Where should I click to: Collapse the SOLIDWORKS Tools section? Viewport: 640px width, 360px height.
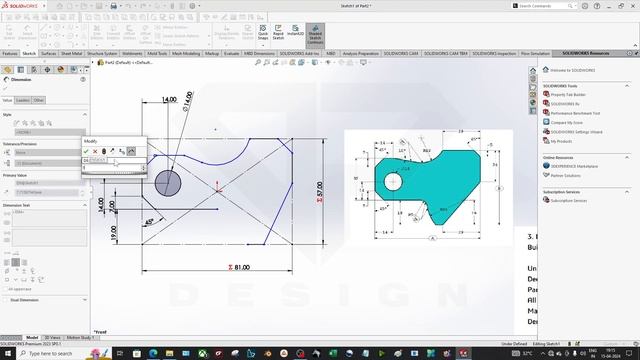coord(627,86)
